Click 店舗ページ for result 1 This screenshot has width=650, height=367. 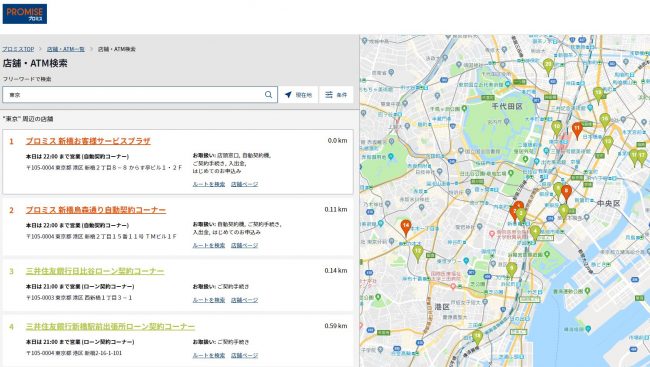pyautogui.click(x=244, y=184)
